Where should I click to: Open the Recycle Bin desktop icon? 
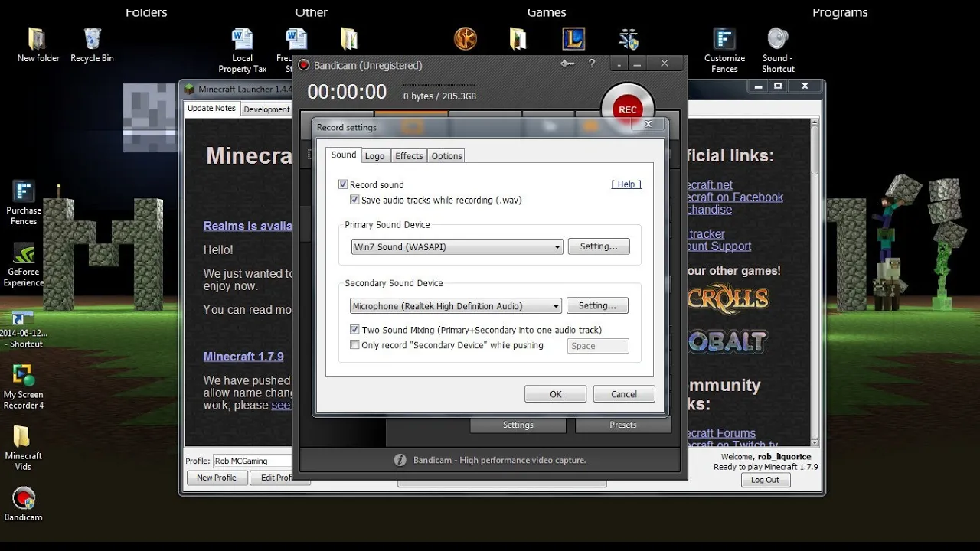click(92, 45)
